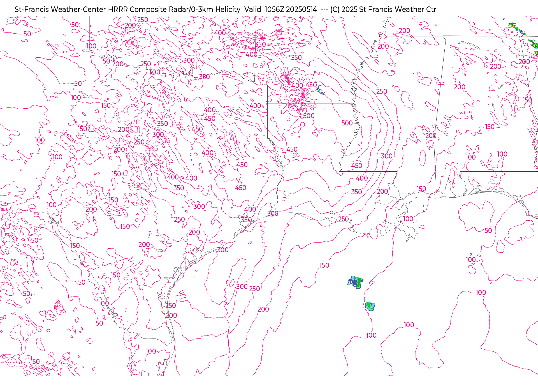Select the smaller green radar echo over the Gulf
The width and height of the screenshot is (538, 392).
click(x=370, y=306)
